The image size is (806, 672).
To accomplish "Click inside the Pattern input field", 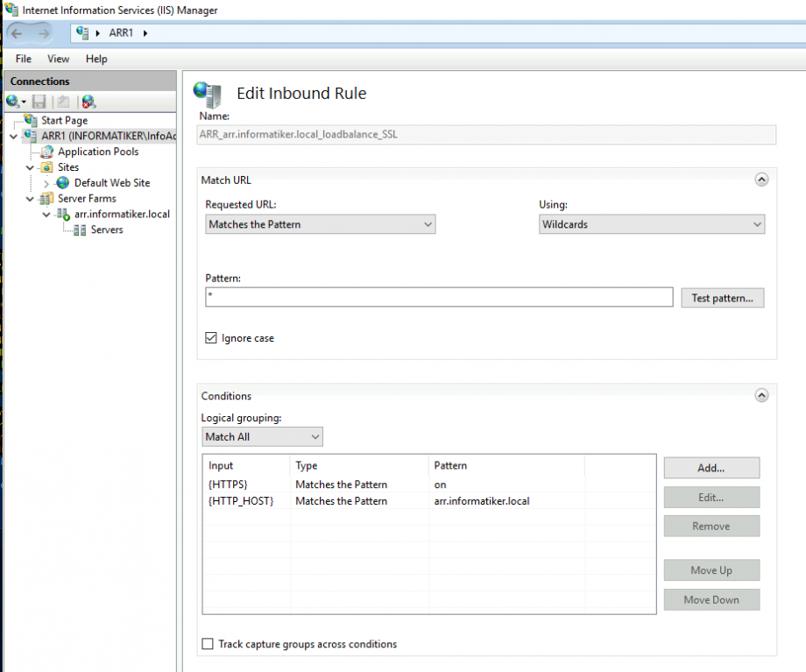I will coord(438,298).
